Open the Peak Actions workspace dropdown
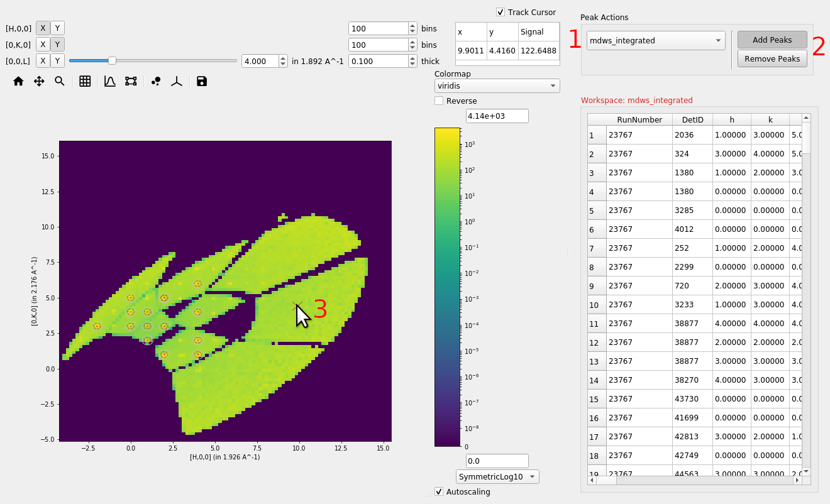Screen dimensions: 830x504 pos(655,40)
